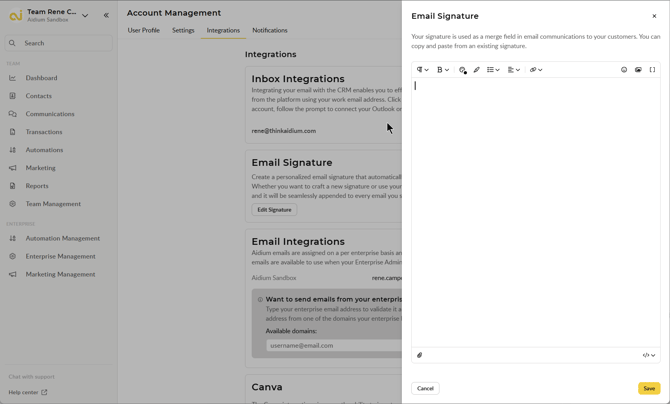Open the paragraph format dropdown
The image size is (670, 404).
422,70
